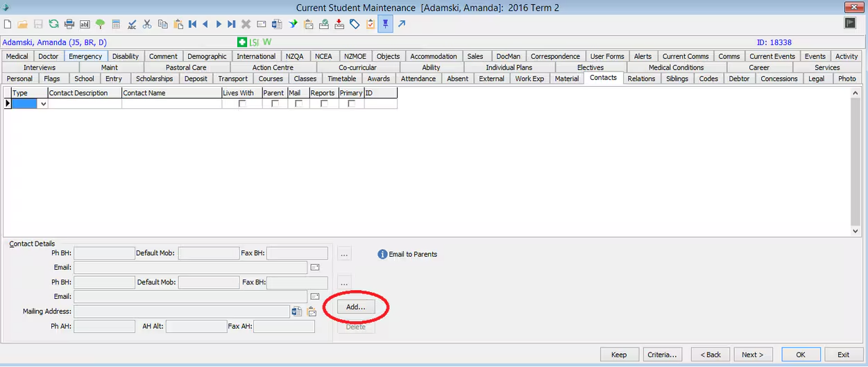Paste using the clipboard icon
The height and width of the screenshot is (367, 868).
(178, 24)
